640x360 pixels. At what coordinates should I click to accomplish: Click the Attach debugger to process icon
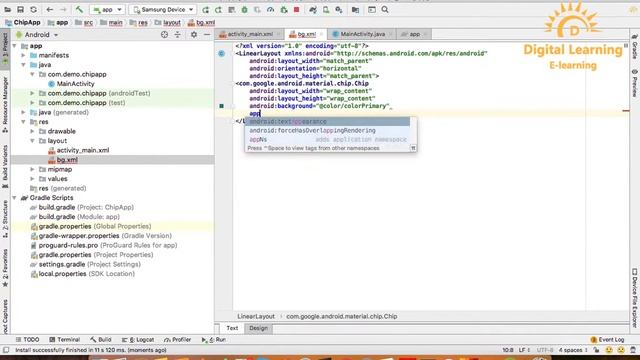point(284,9)
